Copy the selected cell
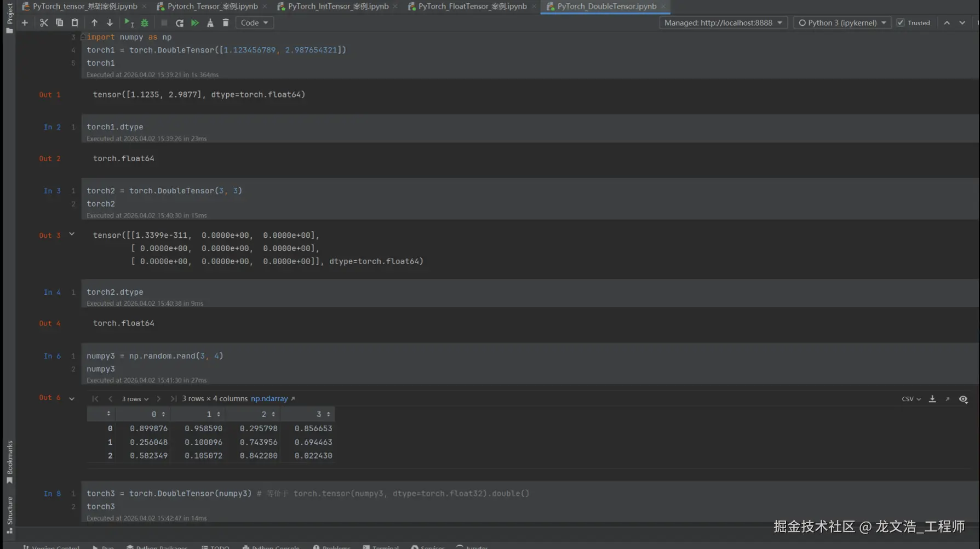The width and height of the screenshot is (980, 549). click(x=59, y=22)
